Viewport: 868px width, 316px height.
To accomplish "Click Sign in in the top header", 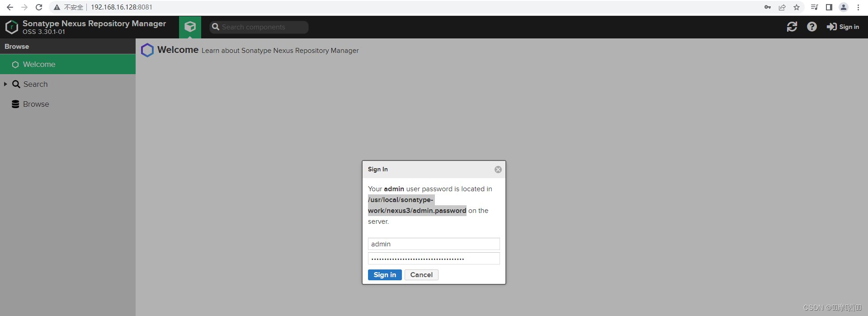I will [x=843, y=27].
